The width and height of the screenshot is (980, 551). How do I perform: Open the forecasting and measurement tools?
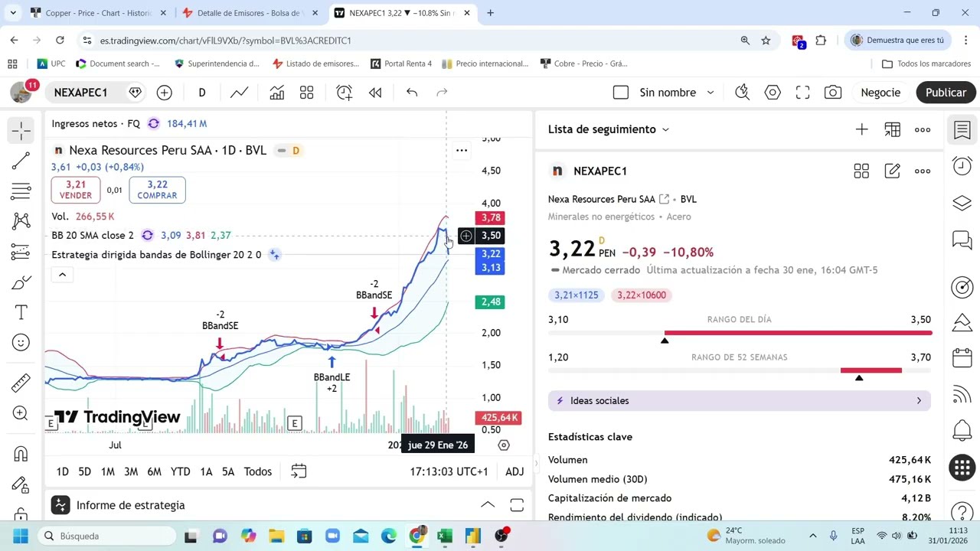pos(21,253)
